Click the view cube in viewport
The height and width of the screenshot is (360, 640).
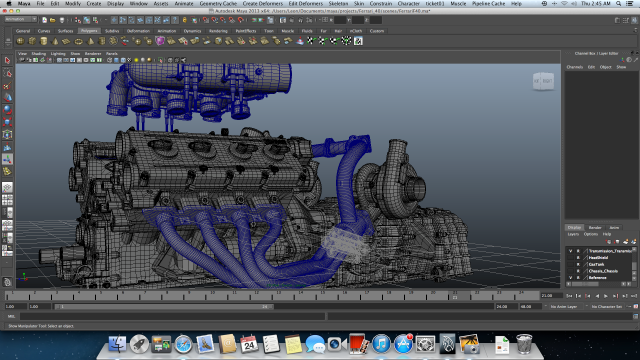tap(543, 81)
